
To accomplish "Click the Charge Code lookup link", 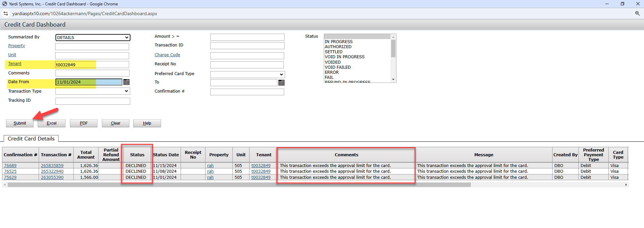I will point(167,55).
